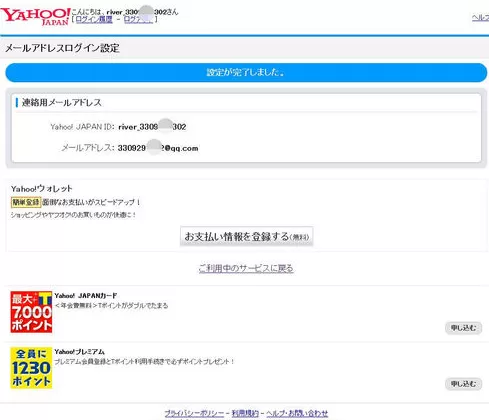Image resolution: width=489 pixels, height=420 pixels.
Task: Click the メールアドレスログイン設定 page title
Action: 62,48
